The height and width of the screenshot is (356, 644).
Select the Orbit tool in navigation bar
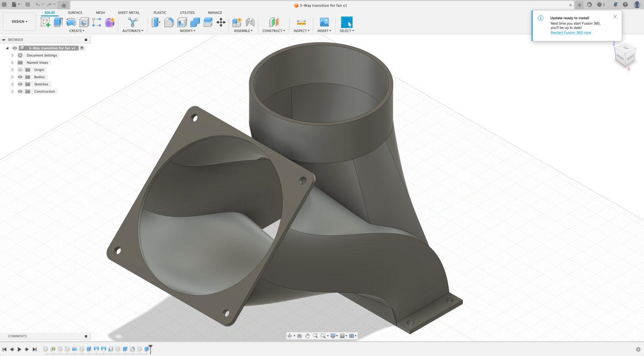tap(290, 335)
